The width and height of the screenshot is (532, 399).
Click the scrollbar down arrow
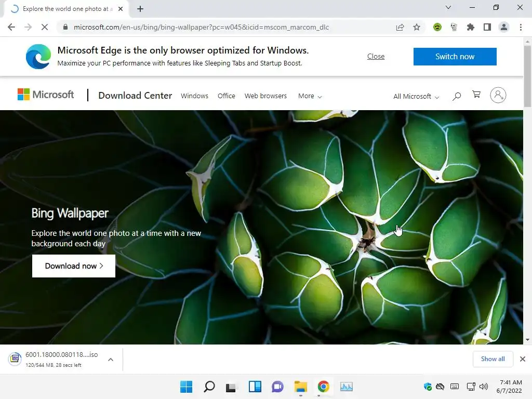pyautogui.click(x=527, y=340)
